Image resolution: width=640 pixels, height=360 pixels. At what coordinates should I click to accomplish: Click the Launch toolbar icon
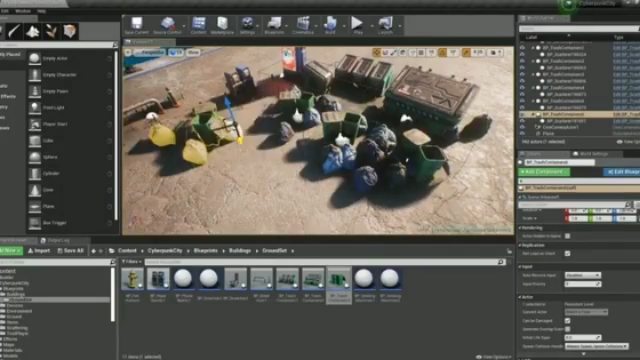point(385,25)
